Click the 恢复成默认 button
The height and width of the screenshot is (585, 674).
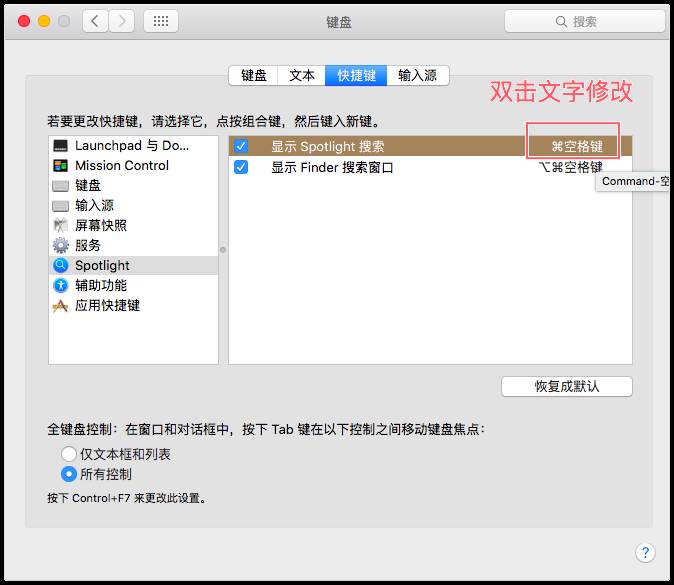[x=567, y=386]
